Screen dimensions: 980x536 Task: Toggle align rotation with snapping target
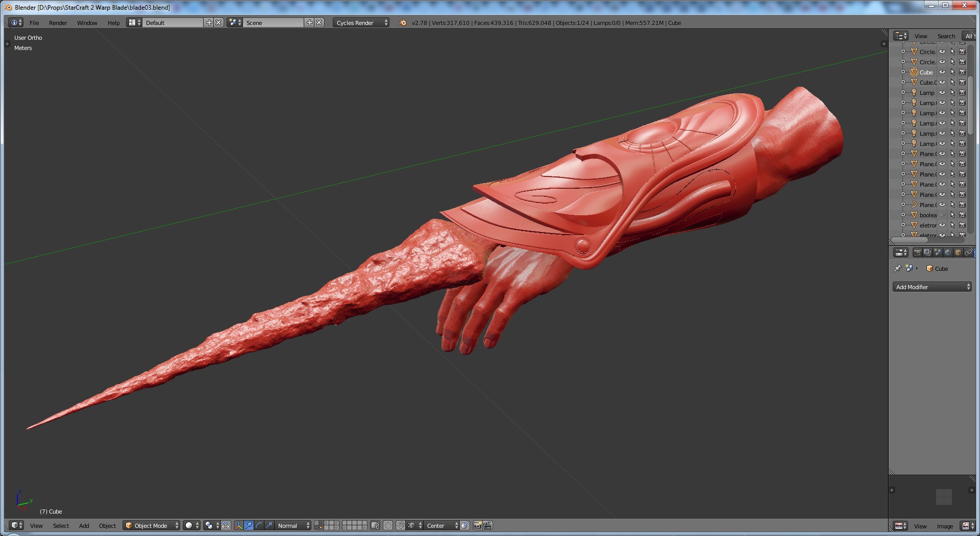465,525
